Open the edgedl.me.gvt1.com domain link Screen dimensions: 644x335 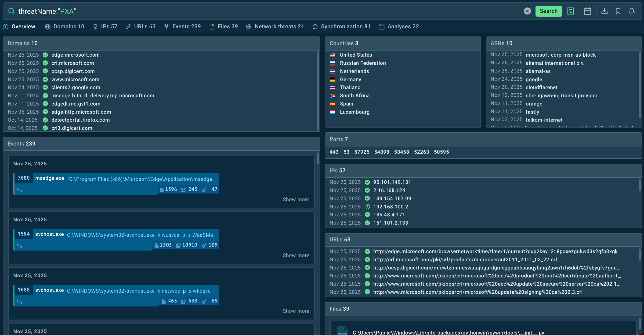pos(76,104)
